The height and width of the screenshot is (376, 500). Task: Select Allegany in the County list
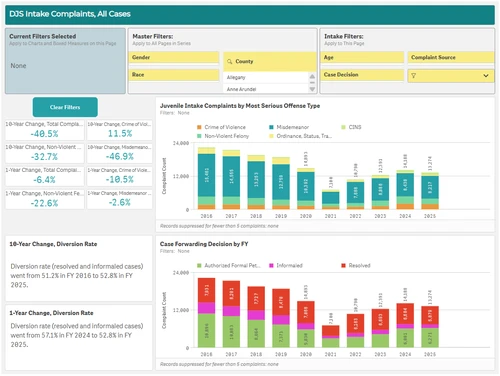(x=266, y=77)
